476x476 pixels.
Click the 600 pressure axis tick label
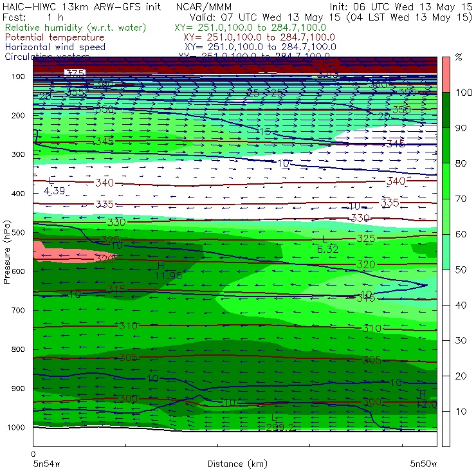(18, 271)
